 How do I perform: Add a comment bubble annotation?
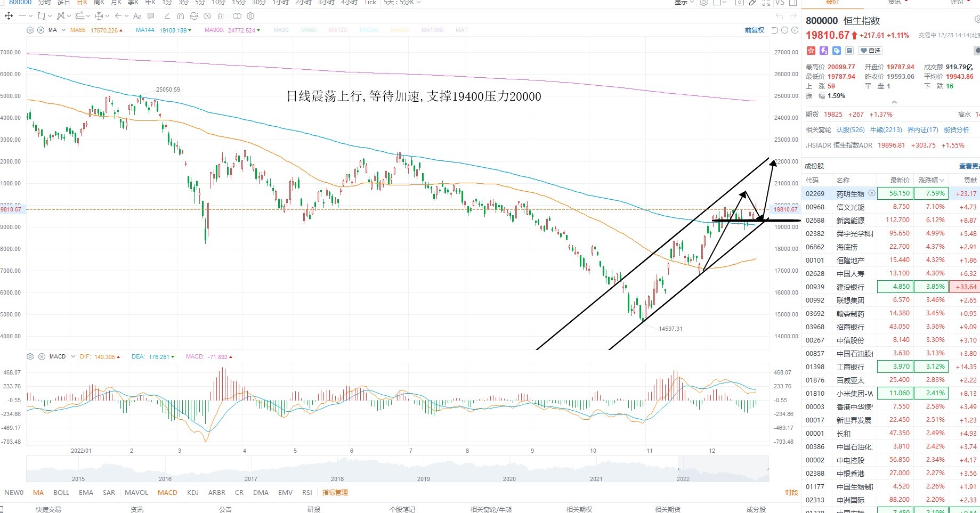click(151, 16)
